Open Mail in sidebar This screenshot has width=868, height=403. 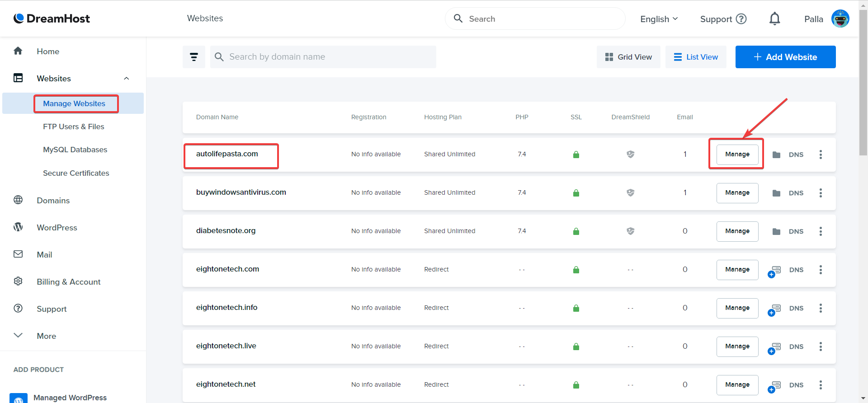tap(44, 255)
